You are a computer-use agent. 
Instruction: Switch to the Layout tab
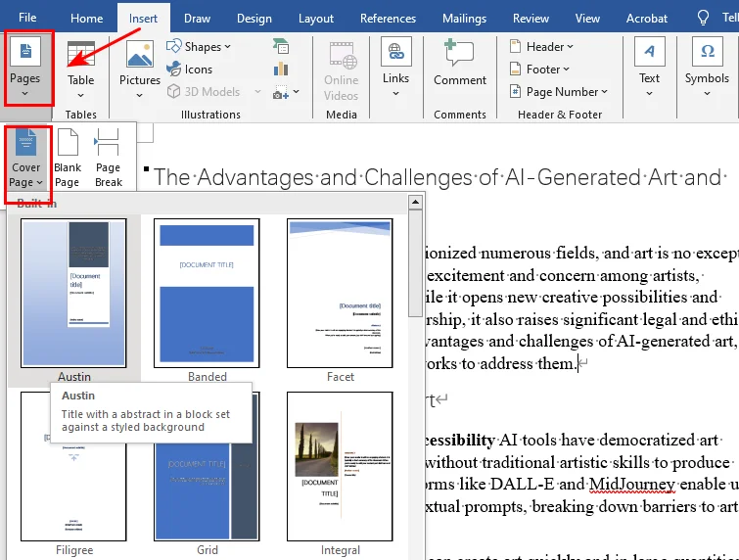316,19
